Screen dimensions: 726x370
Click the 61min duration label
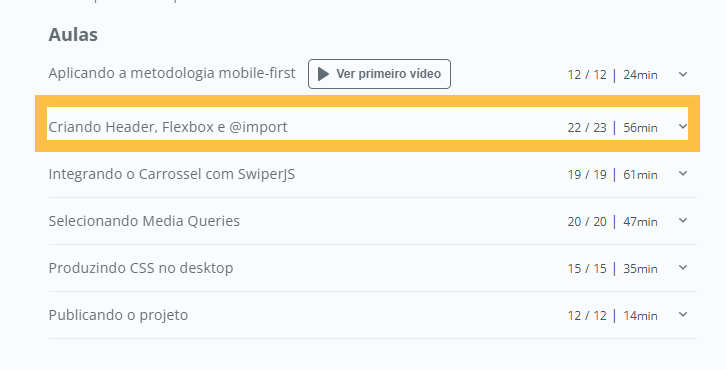tap(640, 175)
